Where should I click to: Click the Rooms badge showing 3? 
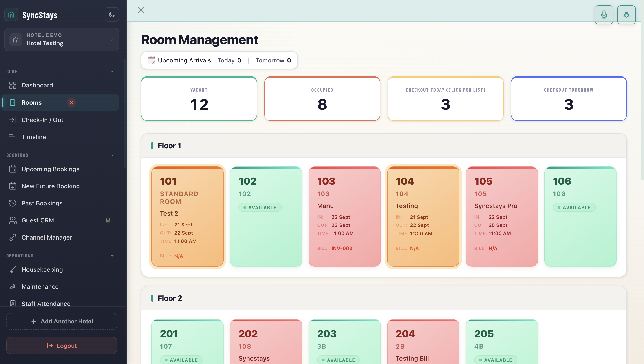tap(71, 102)
